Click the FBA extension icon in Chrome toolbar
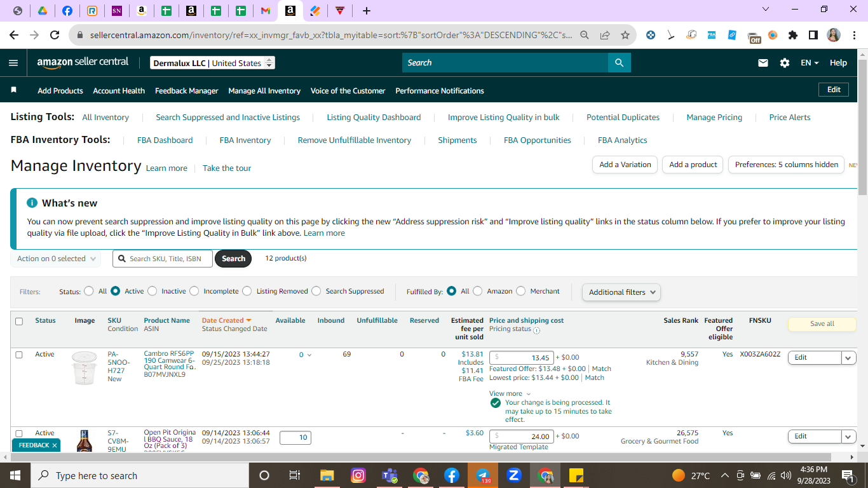The image size is (868, 488). click(712, 35)
